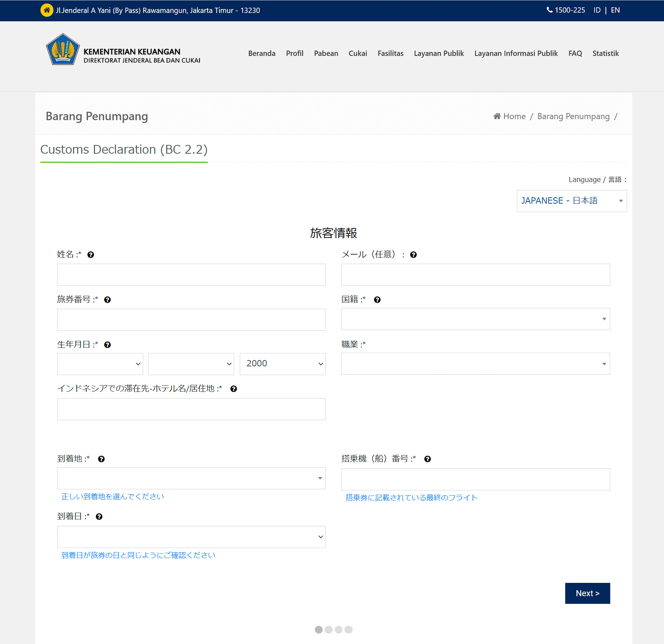Screen dimensions: 664x644
Task: Open the help icon next to 姓名
Action: (91, 255)
